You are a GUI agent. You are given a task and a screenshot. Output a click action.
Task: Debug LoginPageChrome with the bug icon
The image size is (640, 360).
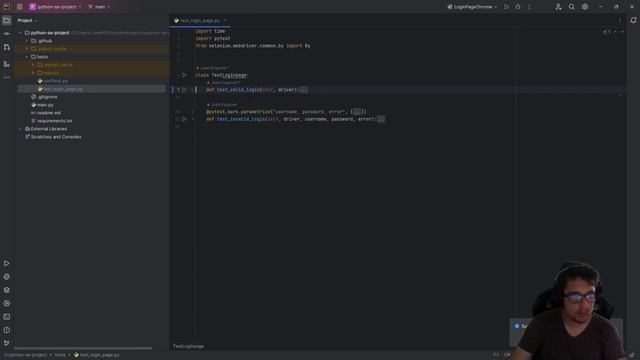click(x=518, y=7)
